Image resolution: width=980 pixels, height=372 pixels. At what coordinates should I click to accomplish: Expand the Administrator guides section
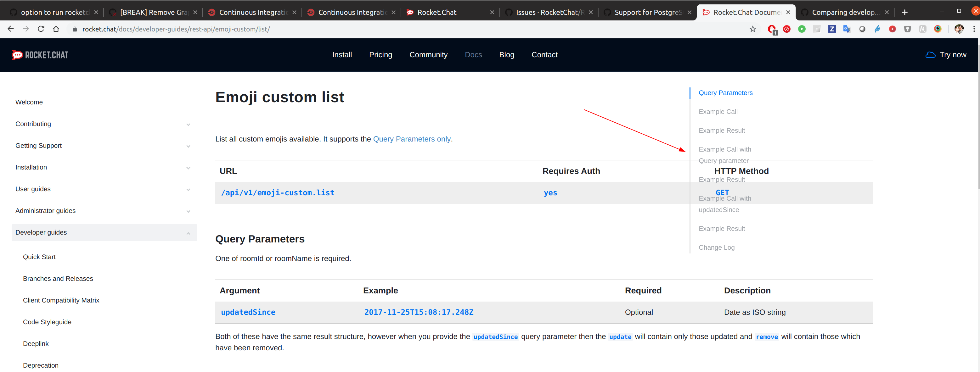point(188,211)
